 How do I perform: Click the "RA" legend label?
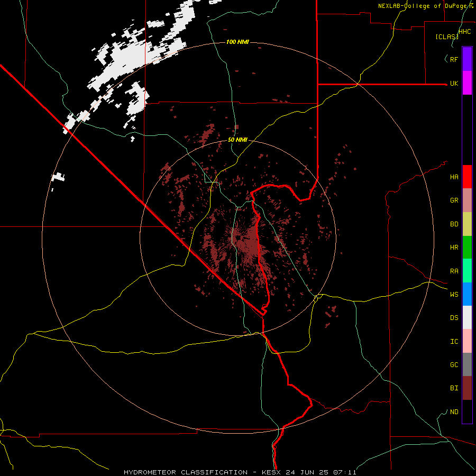454,271
